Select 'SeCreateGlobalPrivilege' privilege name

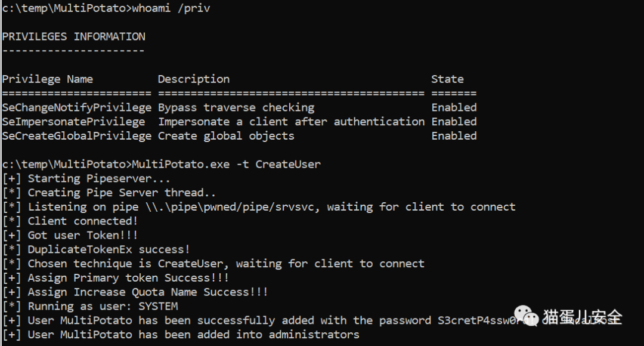(77, 136)
